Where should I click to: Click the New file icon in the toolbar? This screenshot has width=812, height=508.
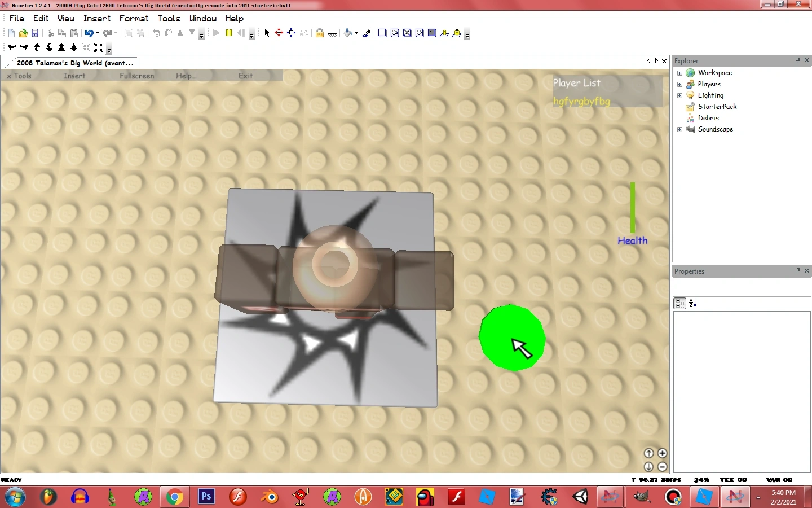coord(11,33)
